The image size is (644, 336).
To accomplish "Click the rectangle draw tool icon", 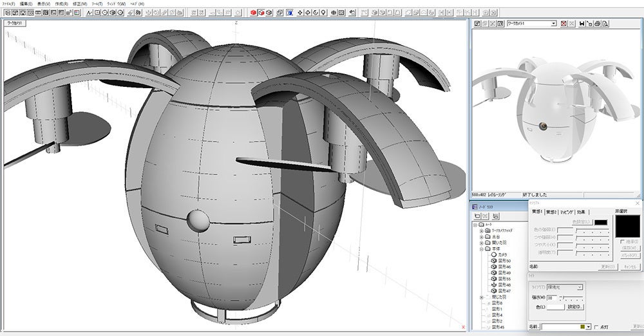I will click(97, 12).
